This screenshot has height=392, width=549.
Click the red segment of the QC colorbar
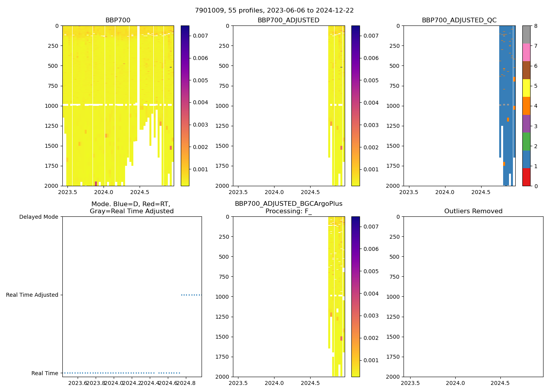[x=526, y=177]
